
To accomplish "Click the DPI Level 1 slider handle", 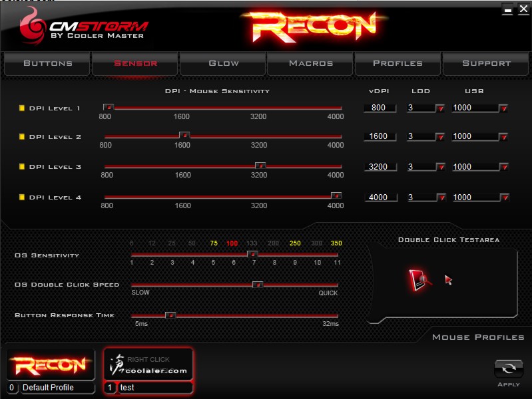I will click(109, 107).
